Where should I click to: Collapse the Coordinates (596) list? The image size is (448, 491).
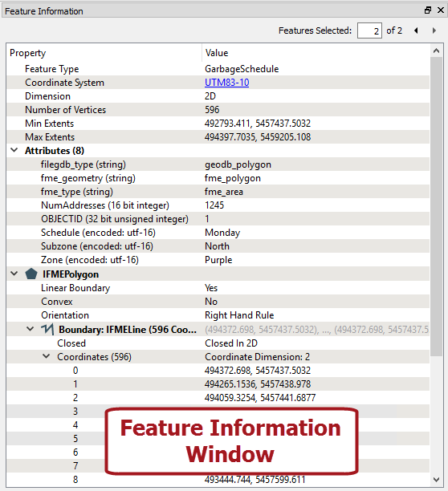point(46,356)
